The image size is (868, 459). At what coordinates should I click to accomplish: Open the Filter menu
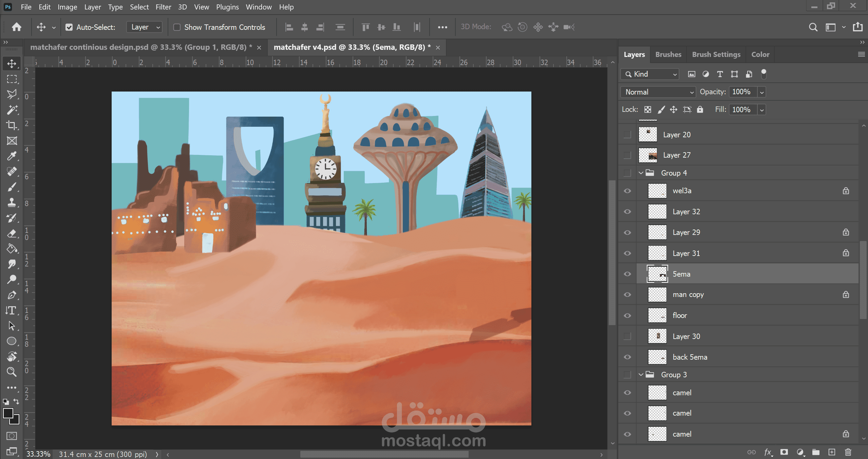163,7
